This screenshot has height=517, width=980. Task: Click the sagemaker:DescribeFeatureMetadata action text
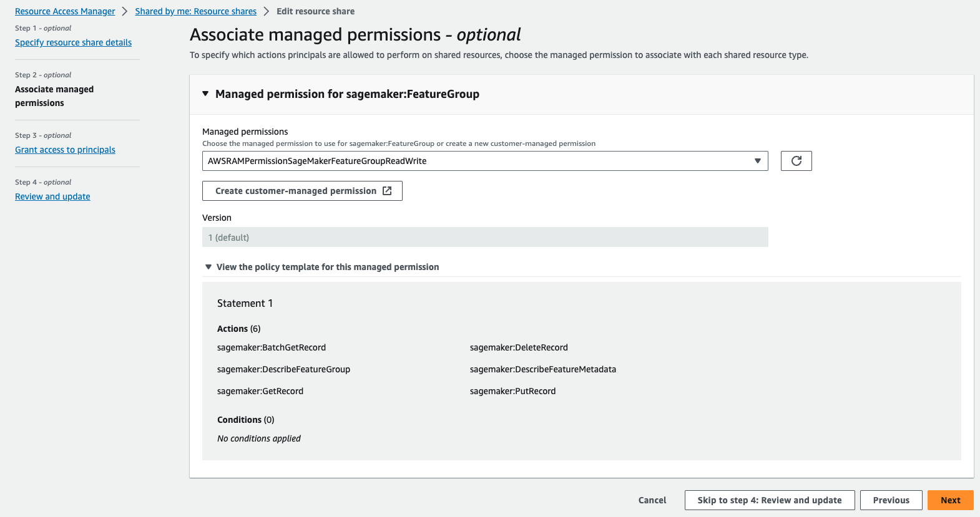(x=542, y=369)
